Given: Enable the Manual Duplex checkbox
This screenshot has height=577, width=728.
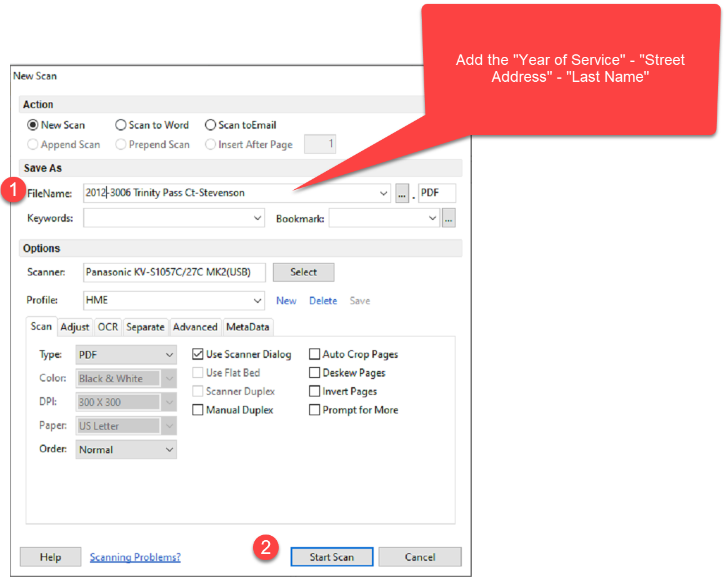Looking at the screenshot, I should click(x=198, y=410).
